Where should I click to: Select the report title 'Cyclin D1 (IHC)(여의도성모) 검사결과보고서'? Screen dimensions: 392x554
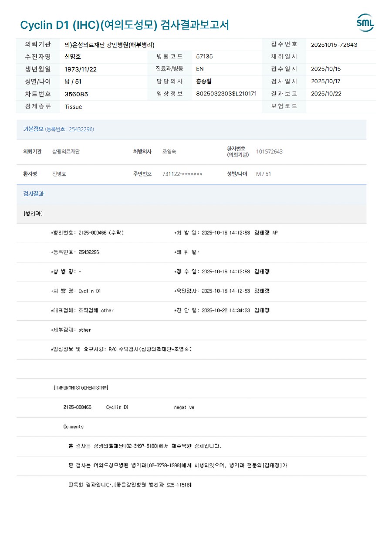tap(125, 25)
